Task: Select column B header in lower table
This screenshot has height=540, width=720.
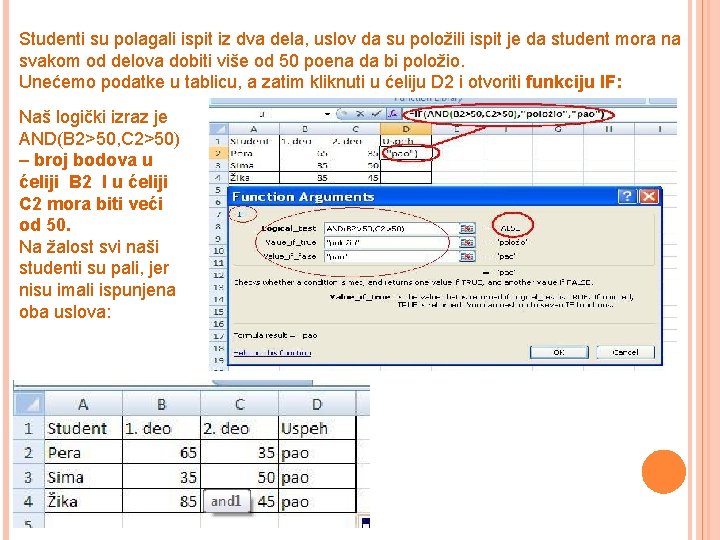Action: (x=161, y=404)
